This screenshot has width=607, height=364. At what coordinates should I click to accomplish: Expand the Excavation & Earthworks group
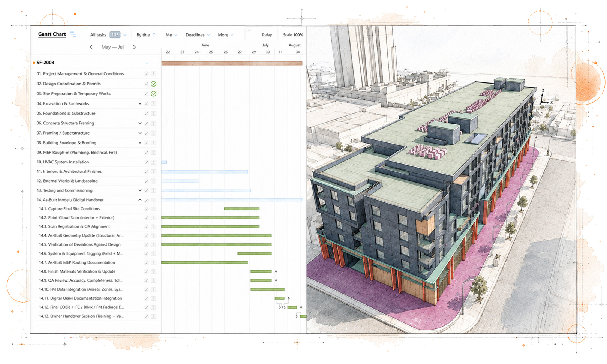(x=140, y=104)
